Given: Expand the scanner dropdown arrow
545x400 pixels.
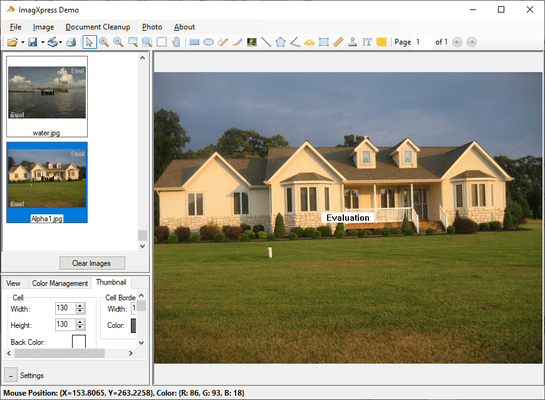Looking at the screenshot, I should tap(60, 42).
